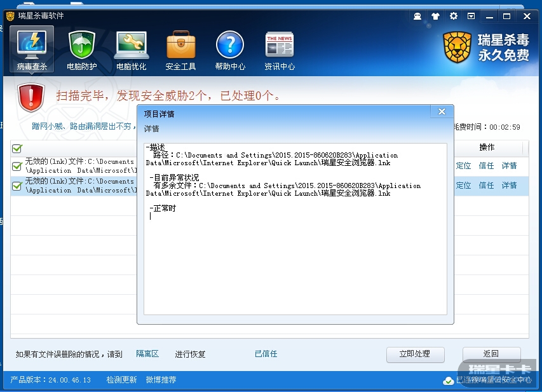This screenshot has width=542, height=392.
Task: Click 详情 link in the first row
Action: click(509, 166)
